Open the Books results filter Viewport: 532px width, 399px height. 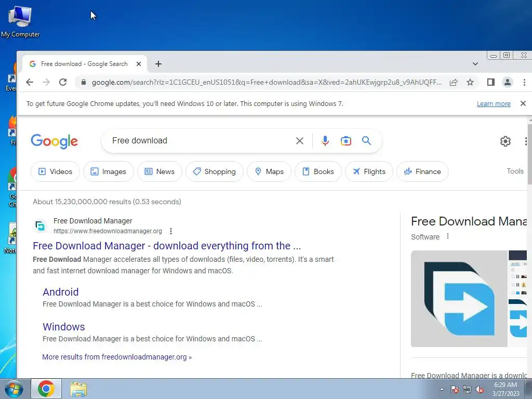318,171
